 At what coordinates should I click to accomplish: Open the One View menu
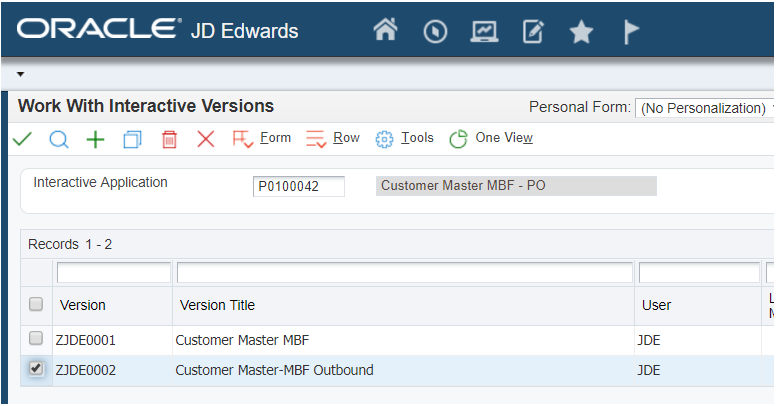coord(504,137)
